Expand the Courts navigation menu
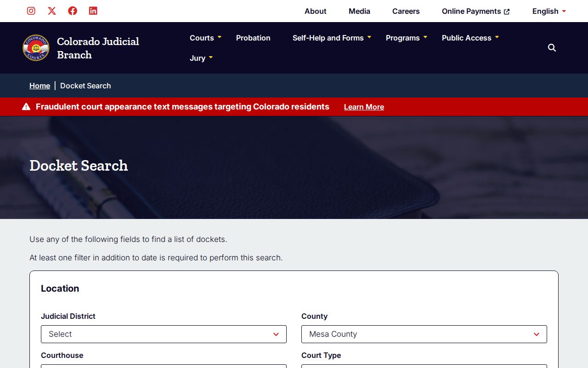This screenshot has width=588, height=368. [205, 38]
